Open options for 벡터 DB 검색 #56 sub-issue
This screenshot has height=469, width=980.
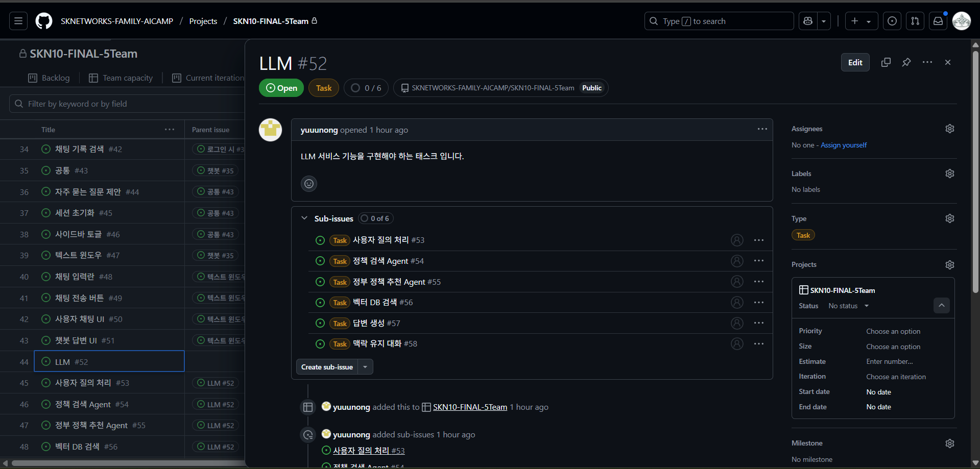point(759,303)
